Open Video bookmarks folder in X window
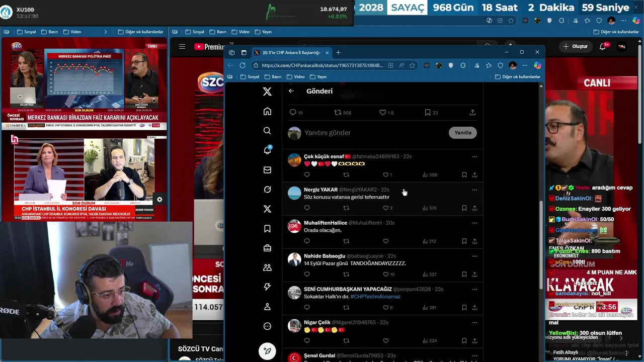Screen dimensions: 644x362 point(296,77)
